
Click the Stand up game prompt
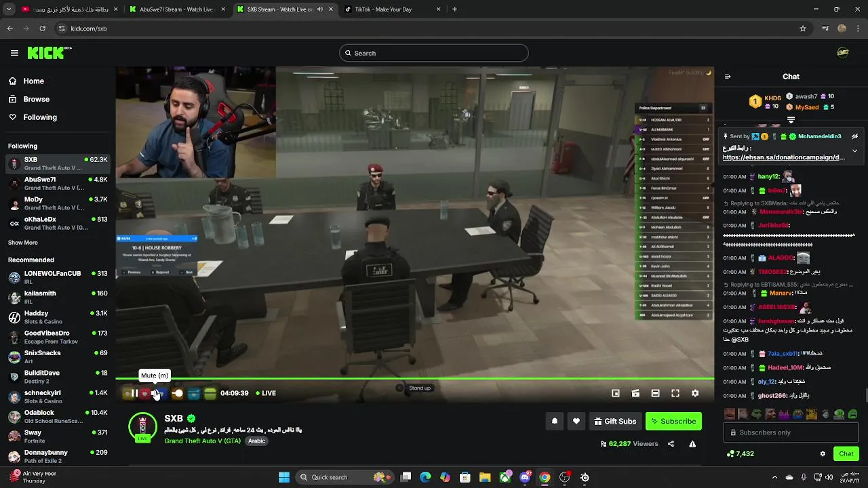tap(414, 388)
